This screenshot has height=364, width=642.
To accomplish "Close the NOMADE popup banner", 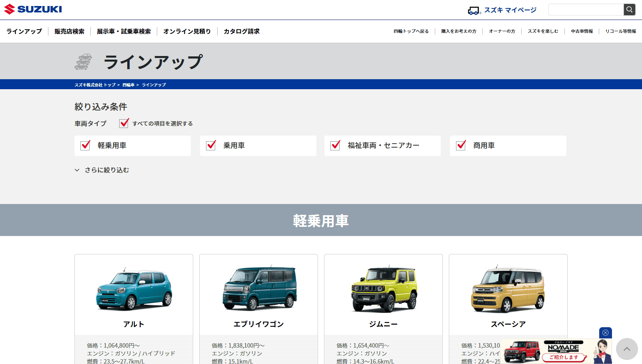I will (x=606, y=333).
